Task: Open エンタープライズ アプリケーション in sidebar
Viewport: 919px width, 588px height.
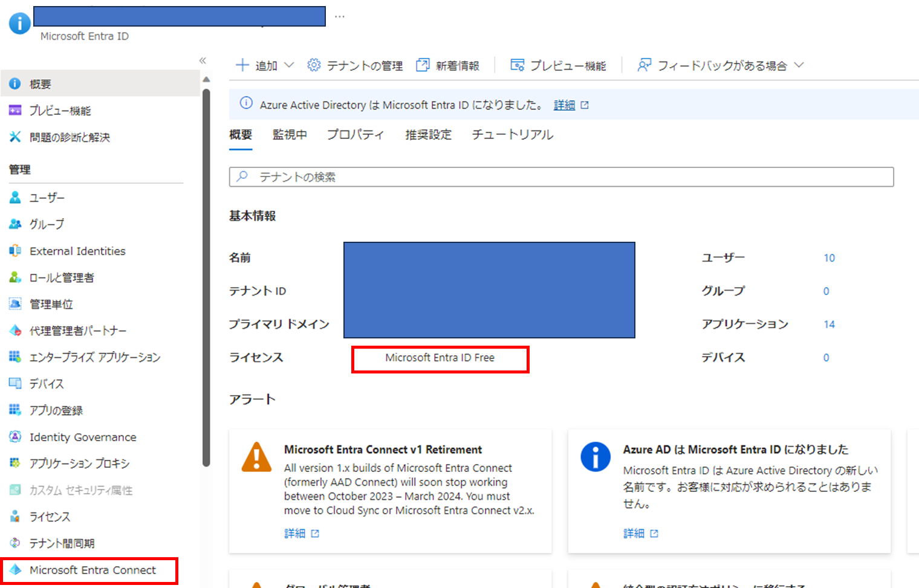Action: click(94, 357)
